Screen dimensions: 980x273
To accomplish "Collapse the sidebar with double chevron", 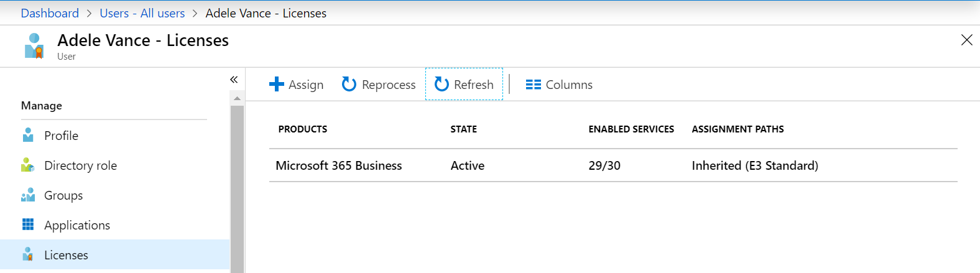I will [234, 80].
